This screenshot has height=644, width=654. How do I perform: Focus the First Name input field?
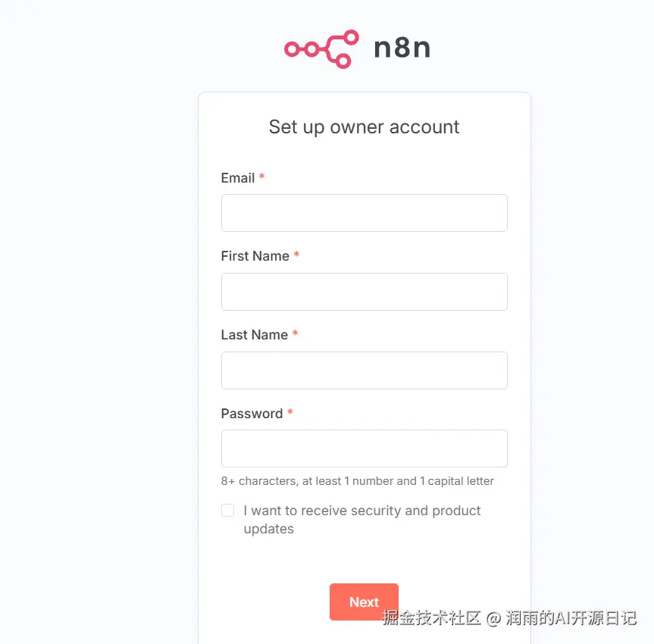click(x=364, y=292)
